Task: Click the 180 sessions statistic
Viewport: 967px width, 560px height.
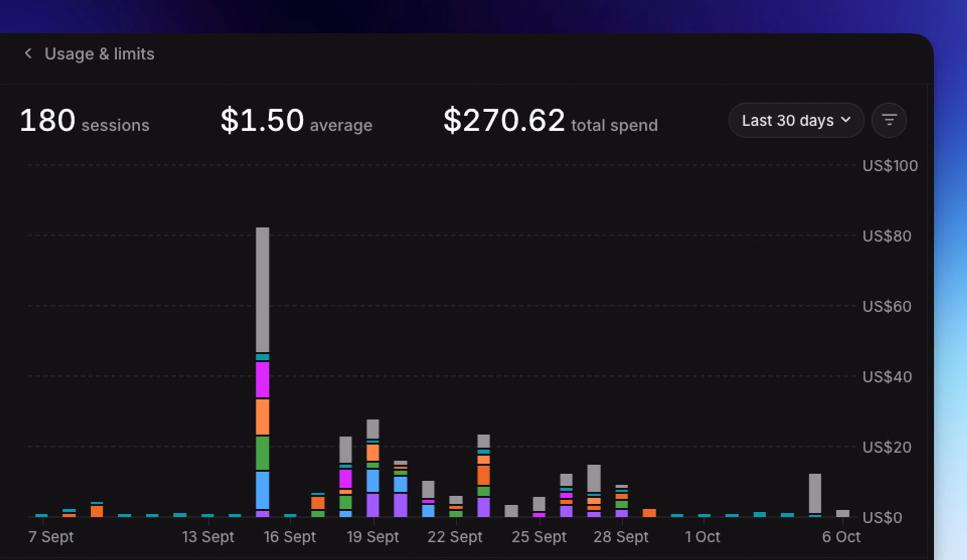Action: (84, 120)
